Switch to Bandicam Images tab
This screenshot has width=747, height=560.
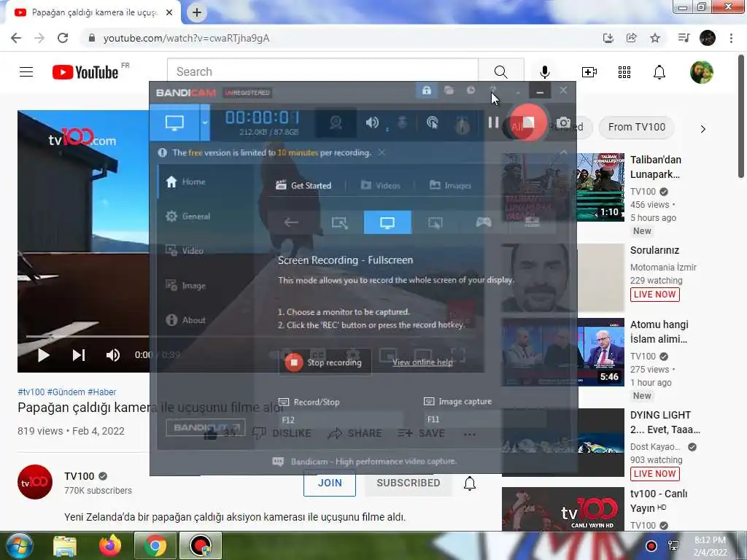(450, 185)
